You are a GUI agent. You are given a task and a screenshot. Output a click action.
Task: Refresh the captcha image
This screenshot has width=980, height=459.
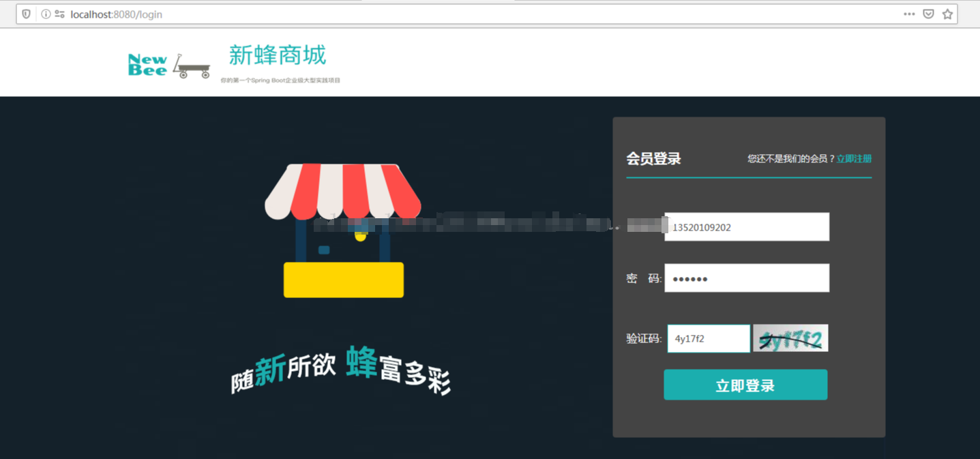coord(790,338)
